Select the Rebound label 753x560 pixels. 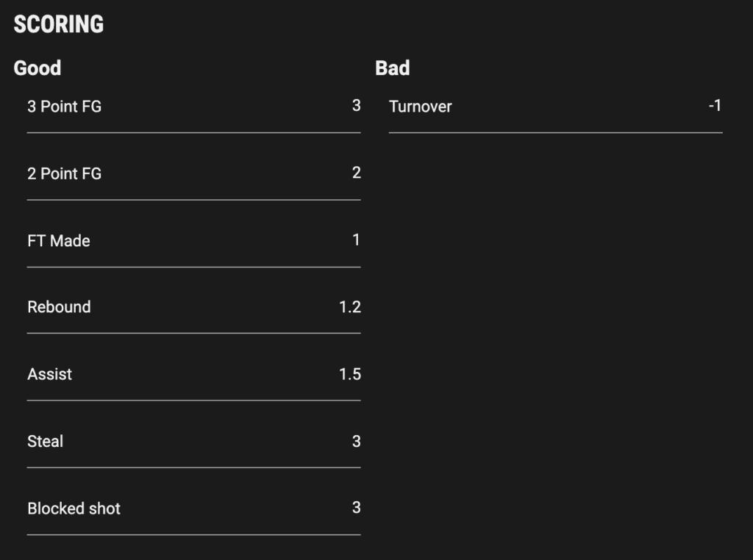[59, 306]
